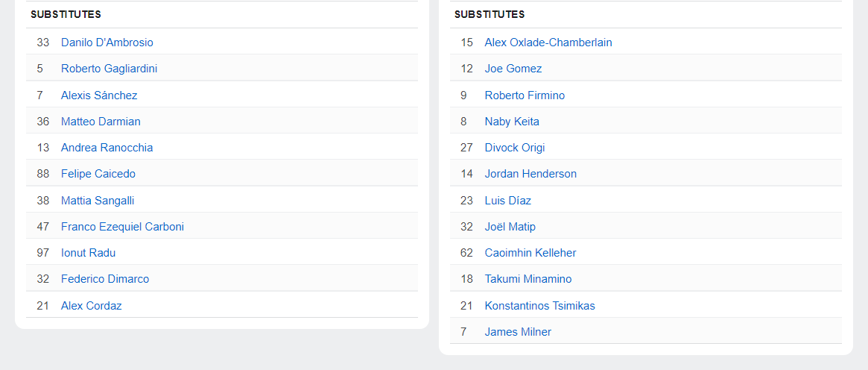The width and height of the screenshot is (868, 370).
Task: Click on Naby Keita's name
Action: click(x=512, y=122)
